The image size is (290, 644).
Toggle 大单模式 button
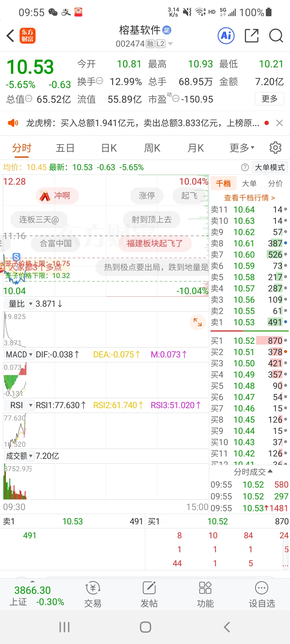click(x=270, y=167)
